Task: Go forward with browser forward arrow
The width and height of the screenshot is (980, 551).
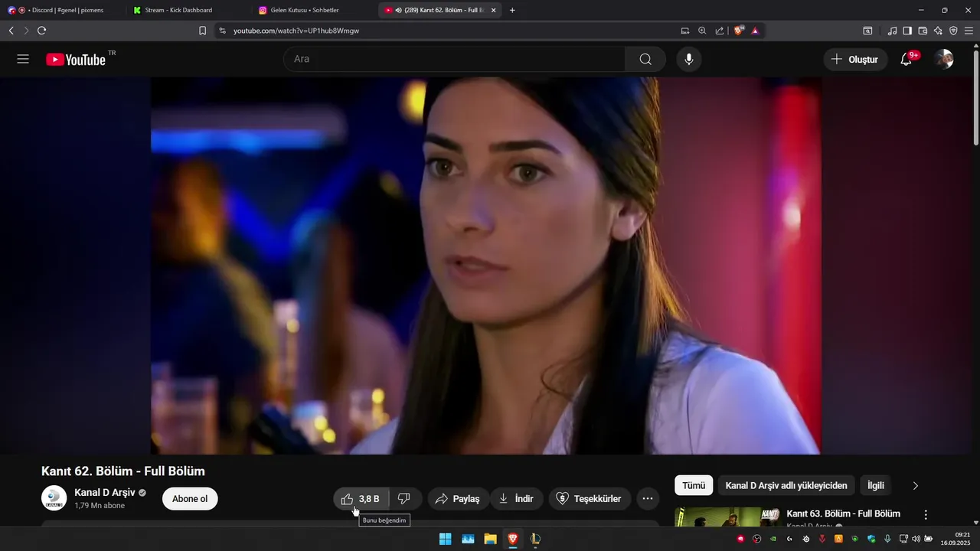Action: tap(26, 31)
